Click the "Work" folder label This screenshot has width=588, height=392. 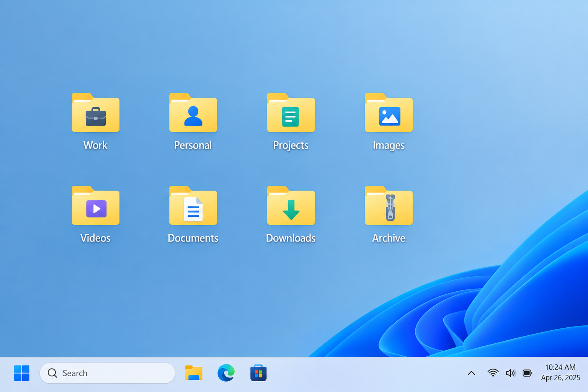point(95,145)
